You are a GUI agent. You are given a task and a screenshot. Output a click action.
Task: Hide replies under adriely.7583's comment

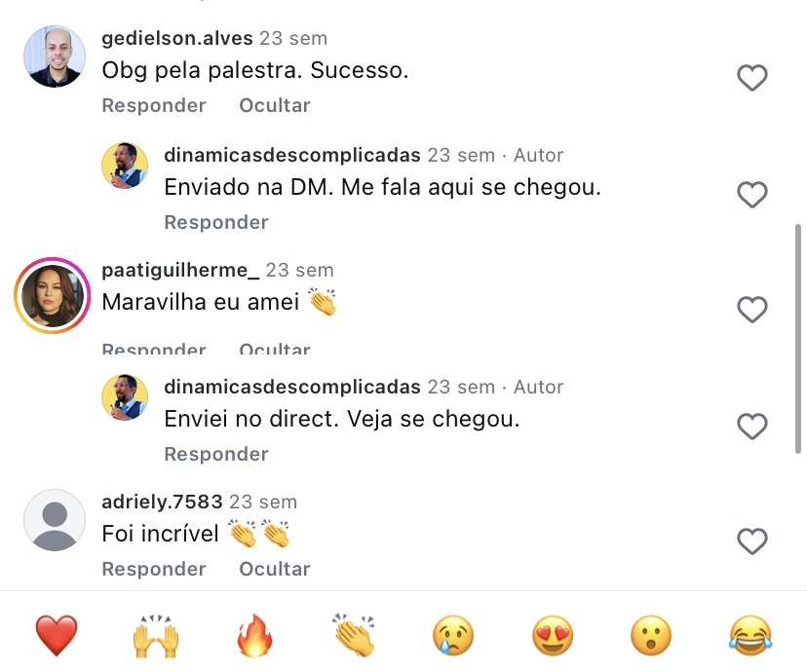[274, 569]
